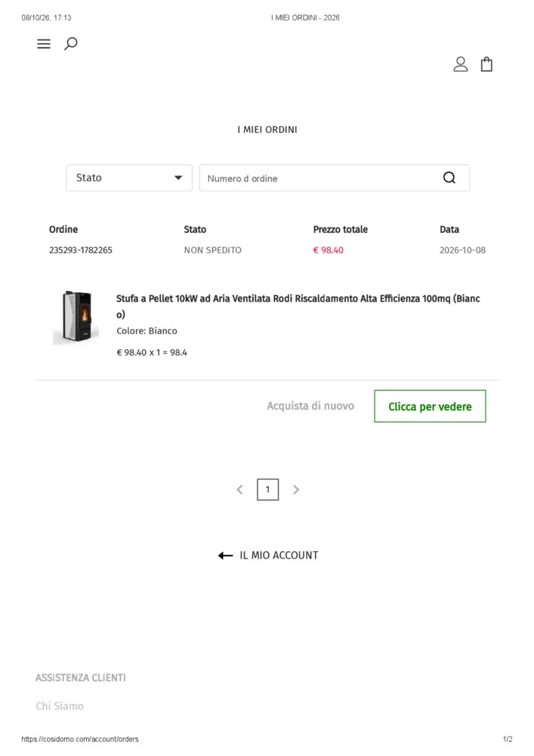Click the header search magnifier icon
Image resolution: width=534 pixels, height=756 pixels.
click(71, 44)
